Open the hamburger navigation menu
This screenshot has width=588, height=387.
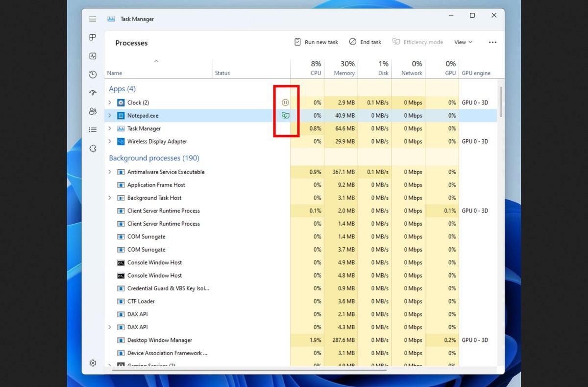click(93, 19)
